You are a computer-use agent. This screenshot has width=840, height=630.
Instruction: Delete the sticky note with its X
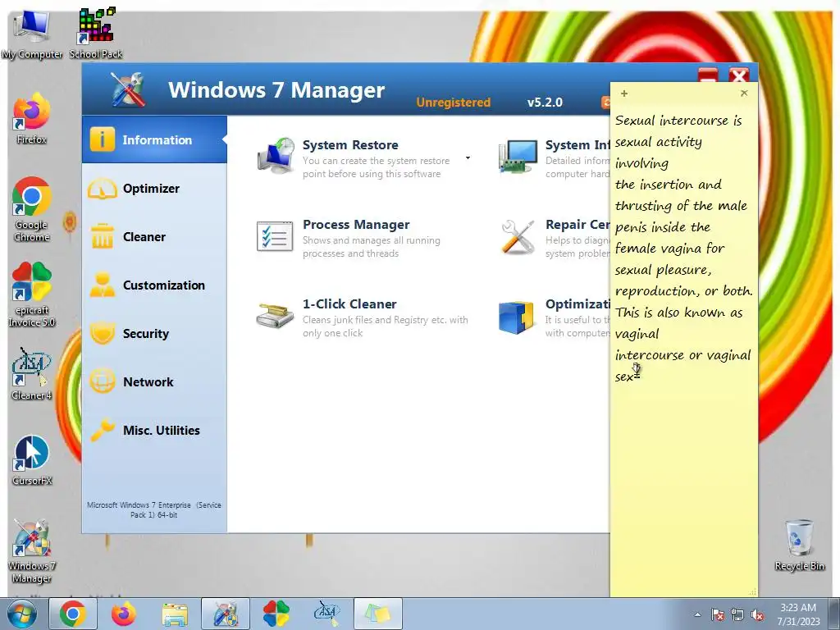point(744,94)
